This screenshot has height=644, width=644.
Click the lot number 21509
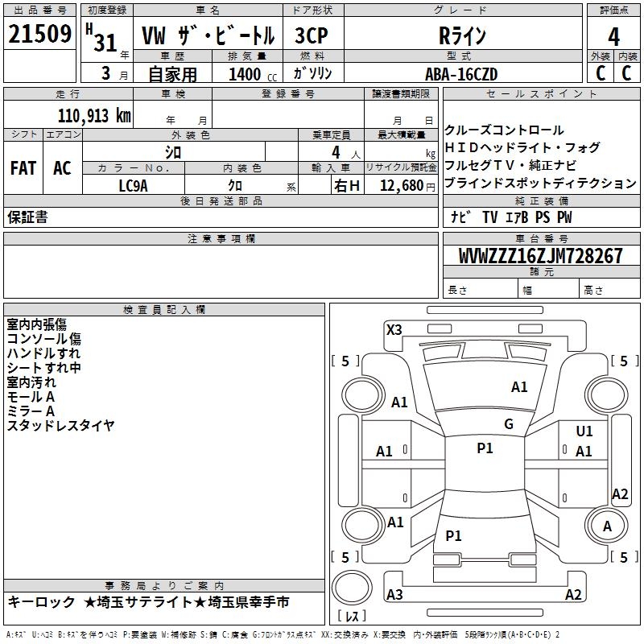tap(39, 35)
